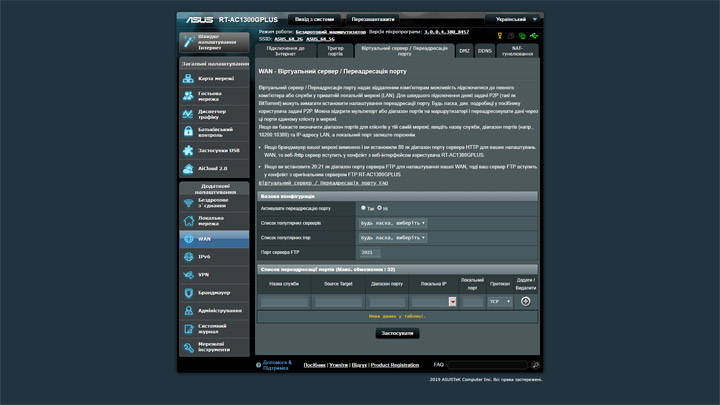This screenshot has height=405, width=720.
Task: Click the Help & Support question icon
Action: 259,366
